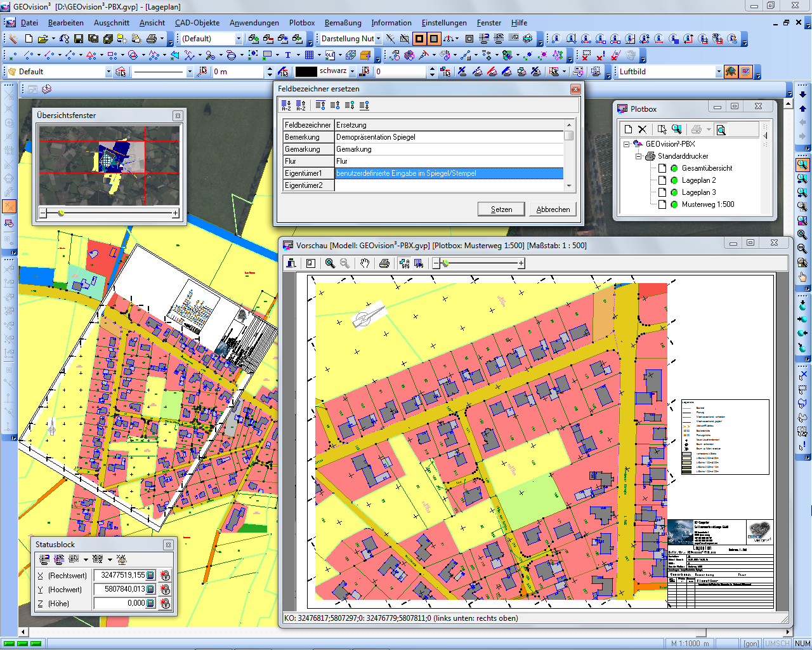The image size is (812, 650).
Task: Toggle NUM indicator in the status bar
Action: coord(802,643)
